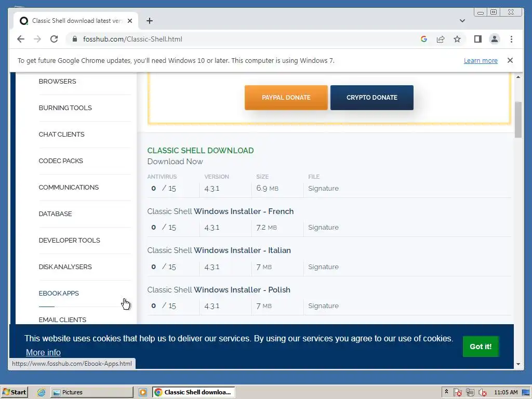Open the Chrome profile avatar

coord(495,39)
